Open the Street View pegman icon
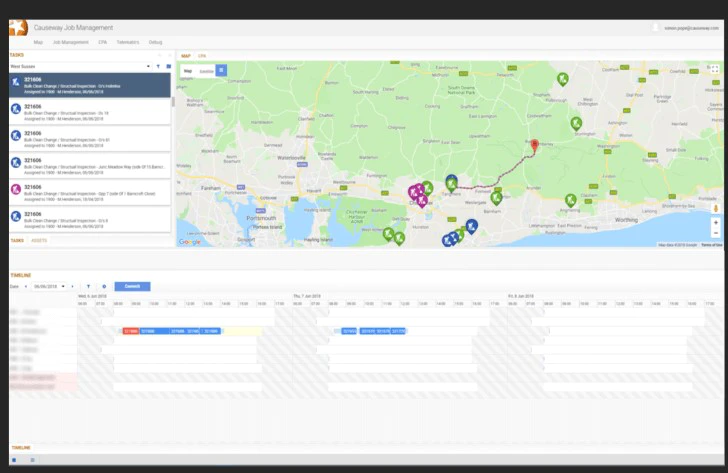 pos(715,208)
